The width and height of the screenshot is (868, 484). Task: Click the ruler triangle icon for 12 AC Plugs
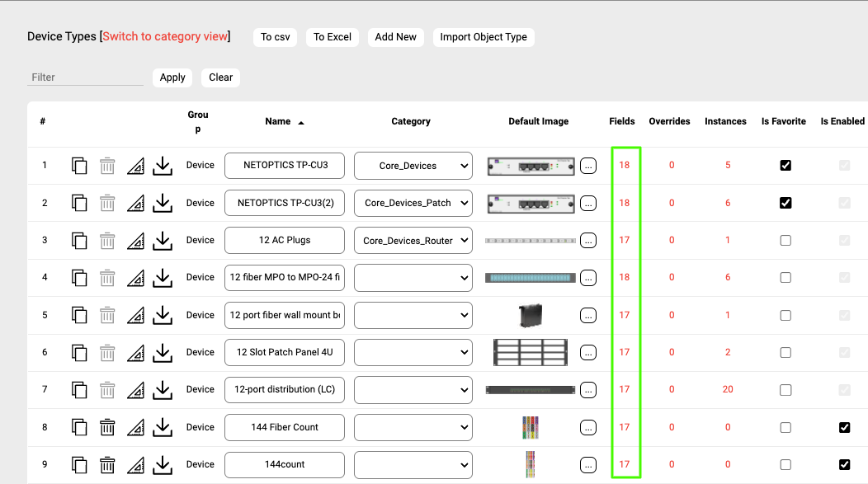coord(135,241)
